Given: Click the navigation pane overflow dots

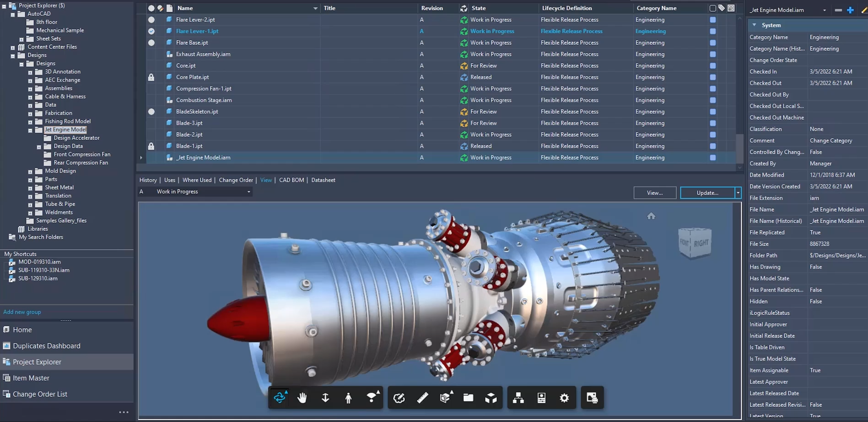Looking at the screenshot, I should 124,412.
